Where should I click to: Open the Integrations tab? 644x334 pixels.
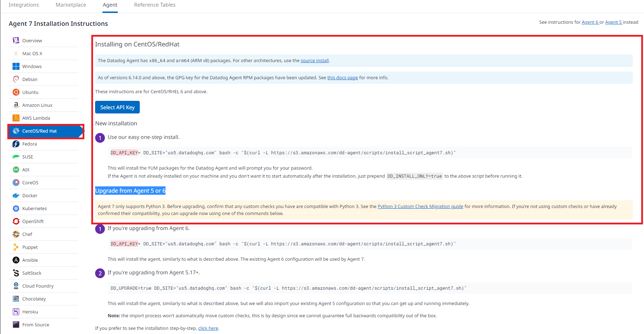coord(24,5)
